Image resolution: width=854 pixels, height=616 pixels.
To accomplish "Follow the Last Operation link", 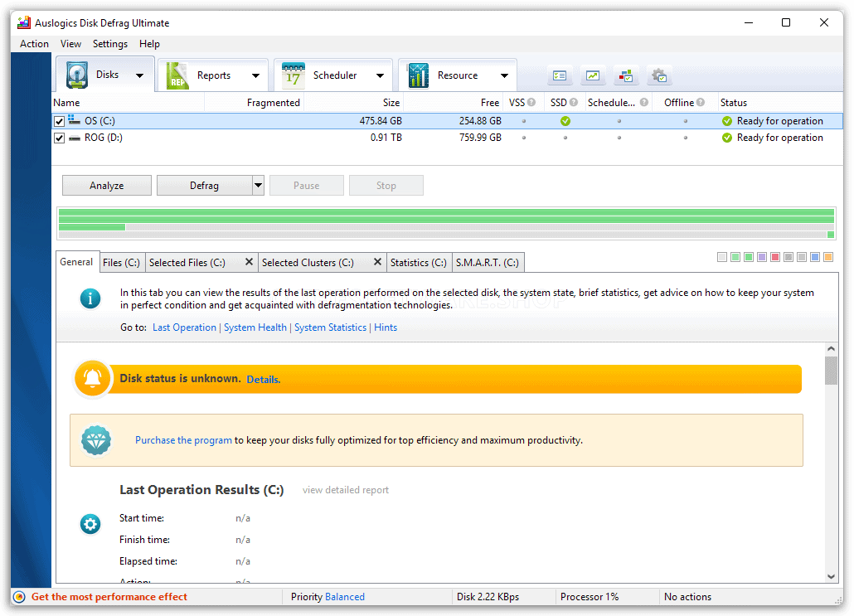I will click(184, 327).
